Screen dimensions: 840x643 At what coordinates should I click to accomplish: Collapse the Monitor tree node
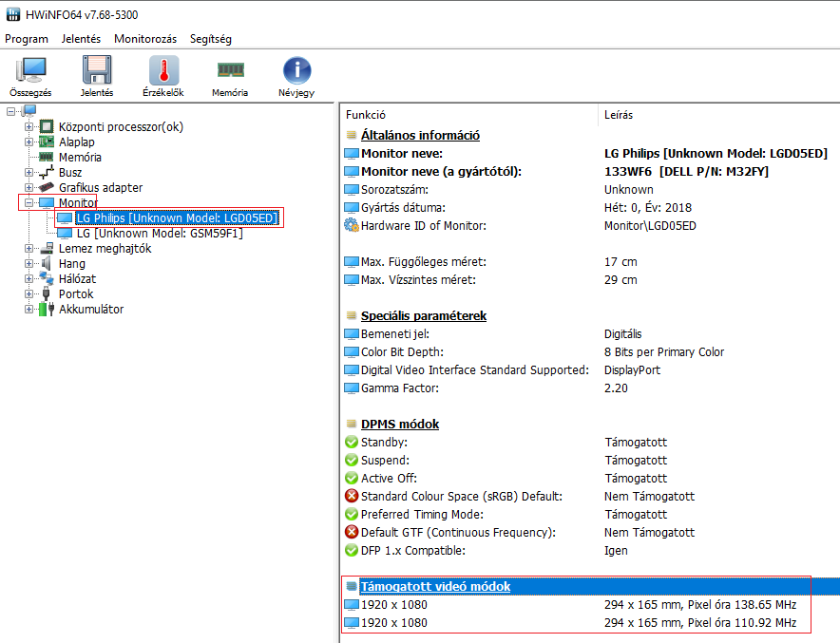[29, 202]
